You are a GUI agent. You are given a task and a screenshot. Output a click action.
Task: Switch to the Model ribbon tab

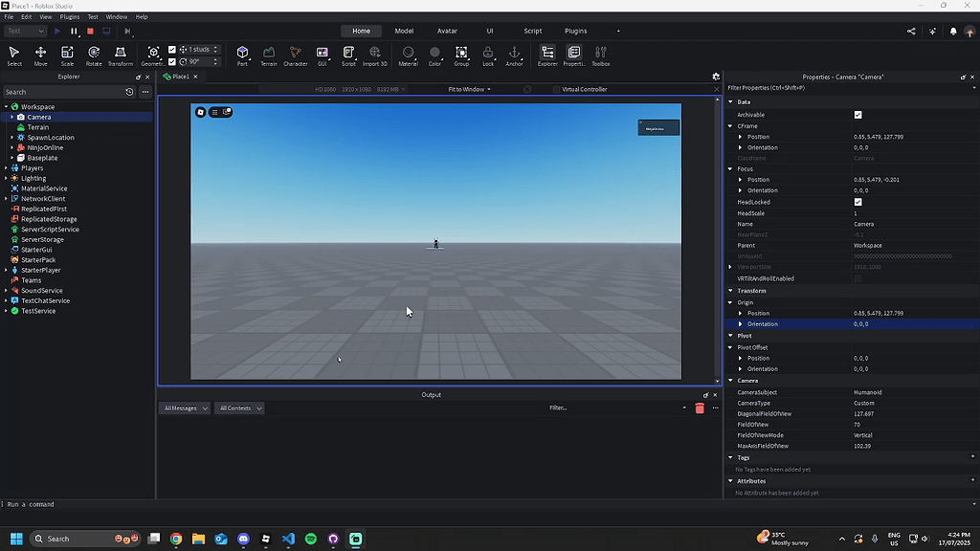403,30
